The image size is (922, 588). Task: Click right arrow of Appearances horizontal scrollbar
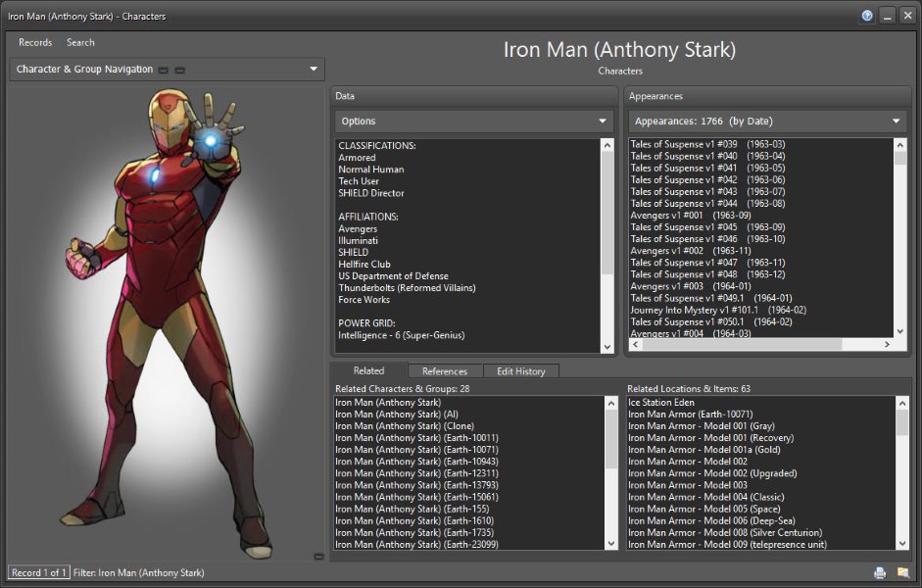[x=887, y=345]
